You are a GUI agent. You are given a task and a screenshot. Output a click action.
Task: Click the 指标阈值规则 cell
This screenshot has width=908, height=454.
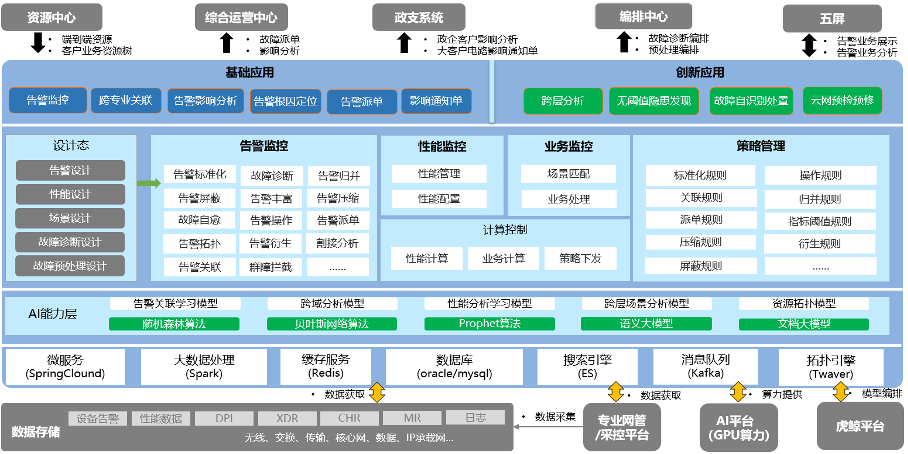point(821,222)
